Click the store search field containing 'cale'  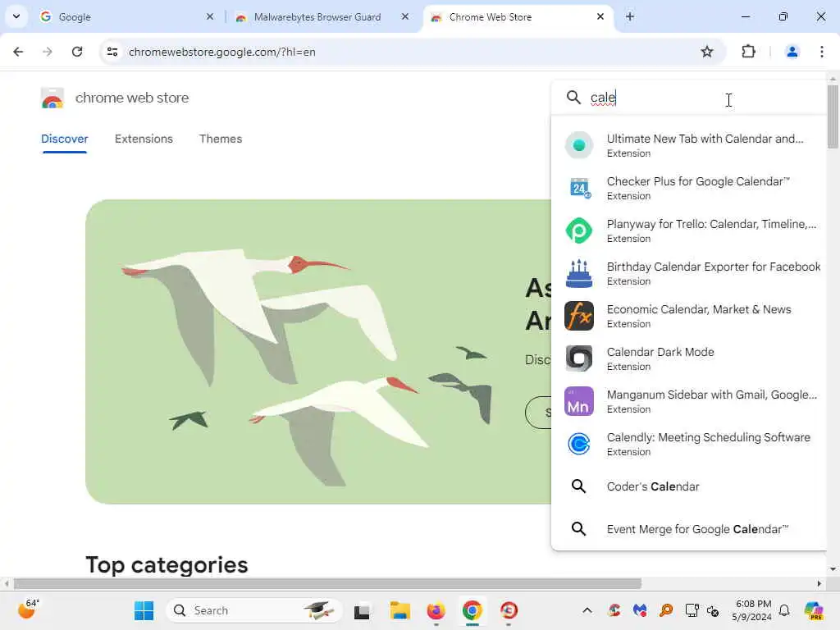coord(689,98)
